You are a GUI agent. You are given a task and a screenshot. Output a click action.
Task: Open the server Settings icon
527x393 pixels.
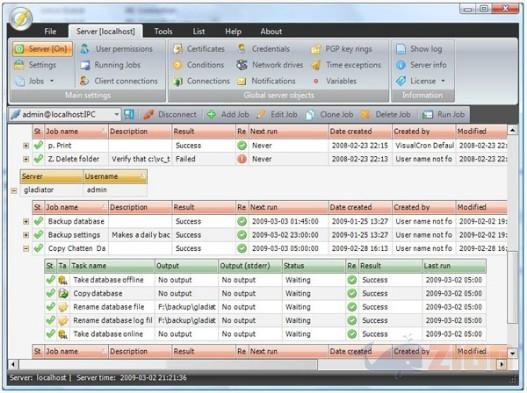[19, 65]
